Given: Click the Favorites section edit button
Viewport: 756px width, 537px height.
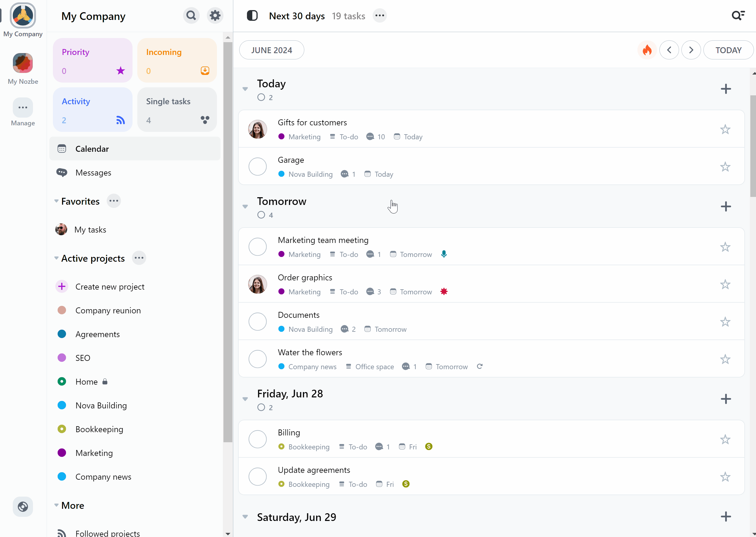Looking at the screenshot, I should point(114,201).
